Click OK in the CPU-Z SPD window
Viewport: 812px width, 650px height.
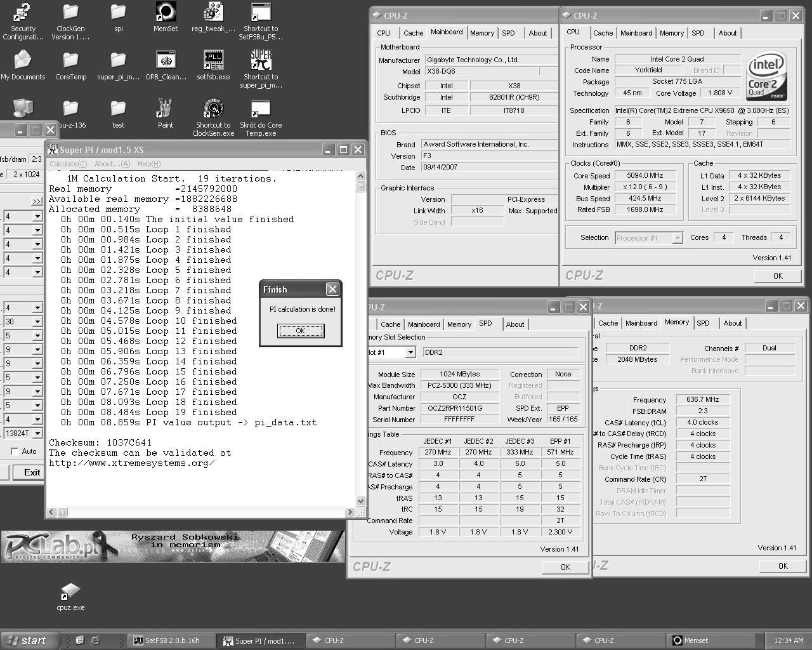click(x=565, y=567)
